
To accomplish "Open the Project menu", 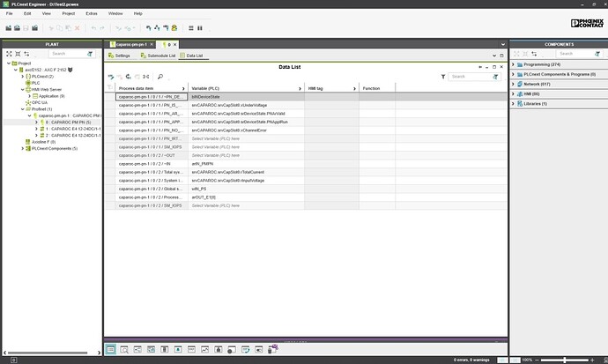I will point(69,13).
